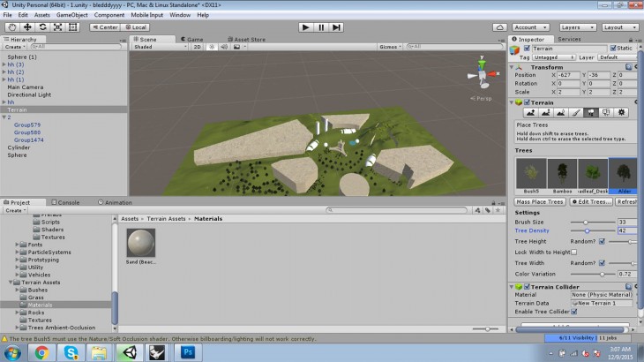Select the Paint Texture terrain brush tool
Image resolution: width=644 pixels, height=362 pixels.
click(574, 113)
